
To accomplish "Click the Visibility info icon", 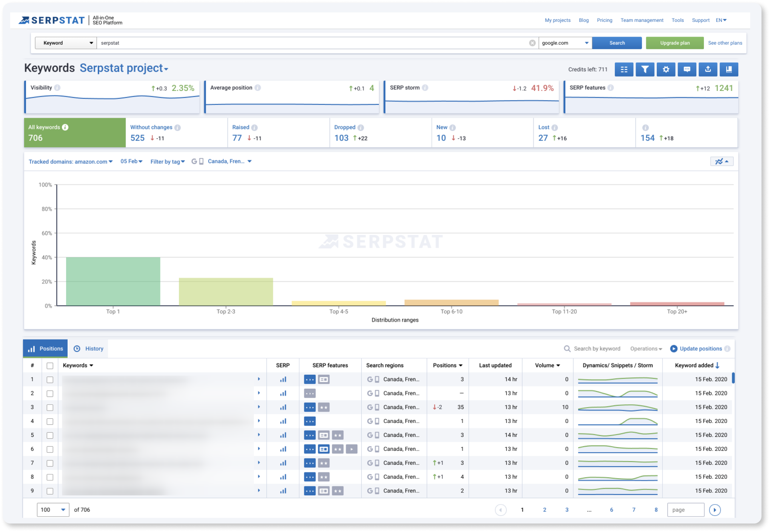I will [57, 88].
